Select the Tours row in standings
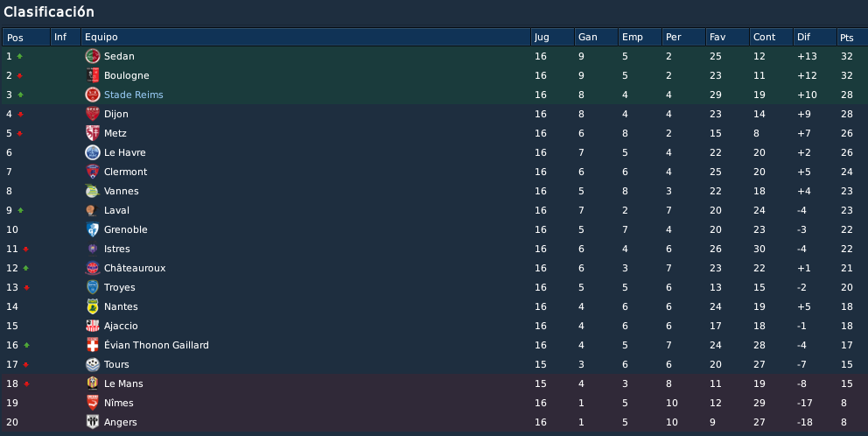 click(434, 364)
